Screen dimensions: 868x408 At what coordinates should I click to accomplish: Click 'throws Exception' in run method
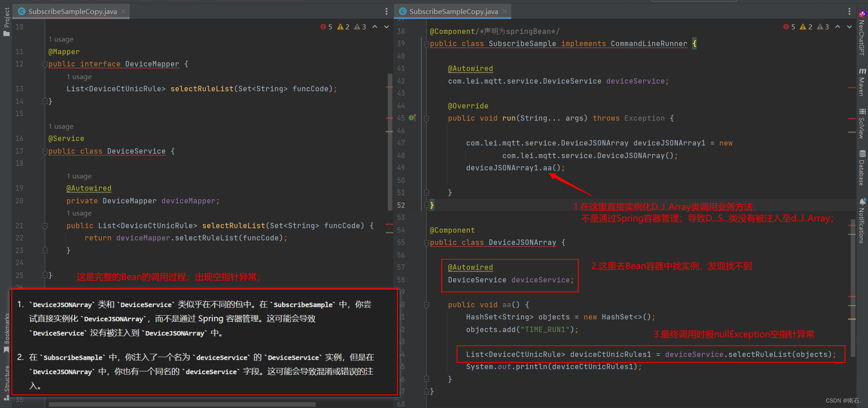(628, 118)
